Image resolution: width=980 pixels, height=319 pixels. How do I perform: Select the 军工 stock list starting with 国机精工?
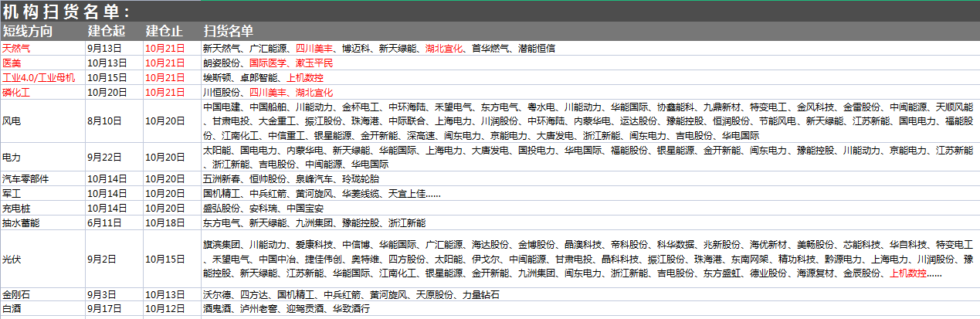(x=590, y=193)
